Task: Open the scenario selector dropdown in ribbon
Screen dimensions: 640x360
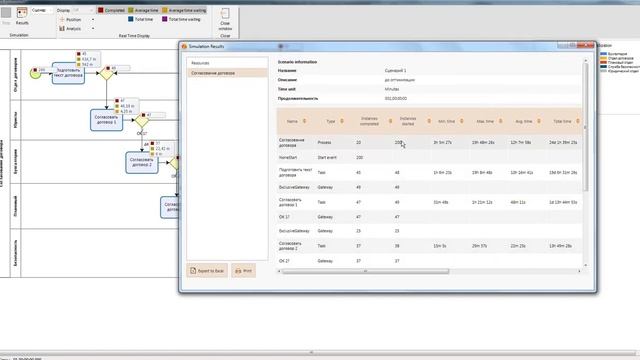Action: [42, 10]
